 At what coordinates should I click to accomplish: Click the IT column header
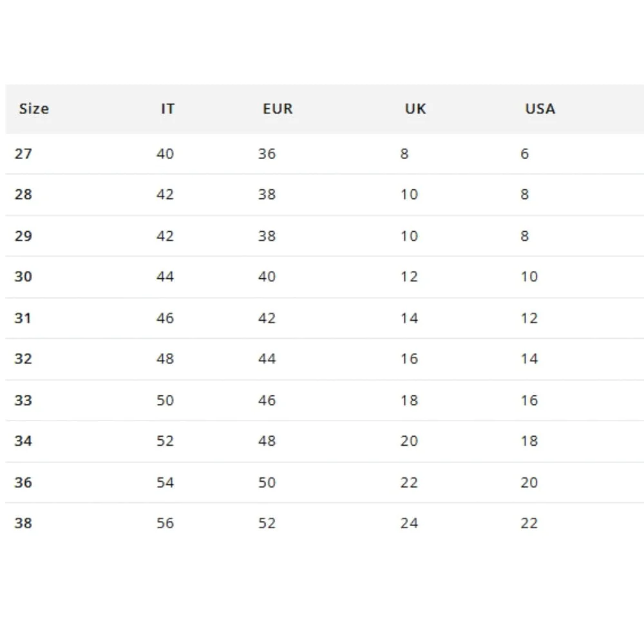click(167, 109)
